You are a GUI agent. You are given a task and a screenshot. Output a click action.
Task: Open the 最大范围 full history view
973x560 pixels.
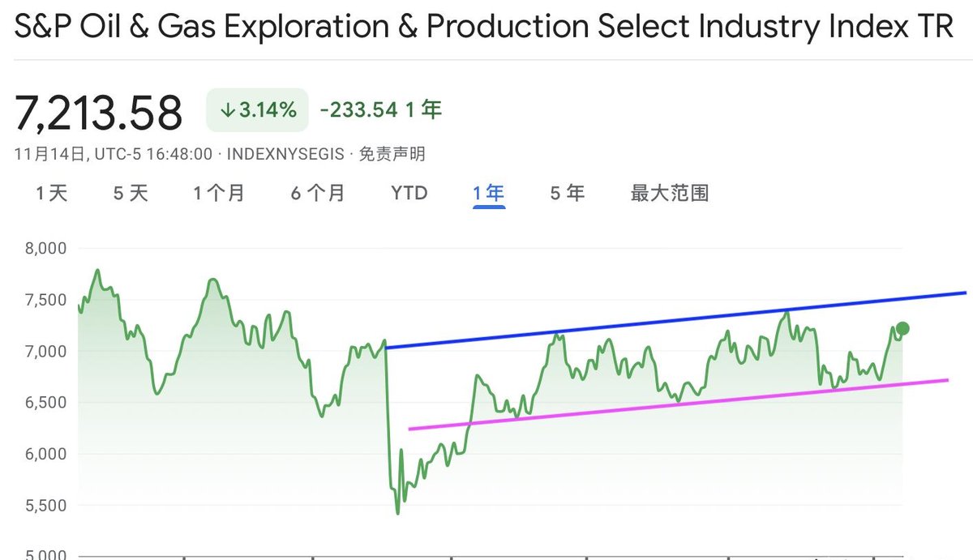click(x=670, y=193)
